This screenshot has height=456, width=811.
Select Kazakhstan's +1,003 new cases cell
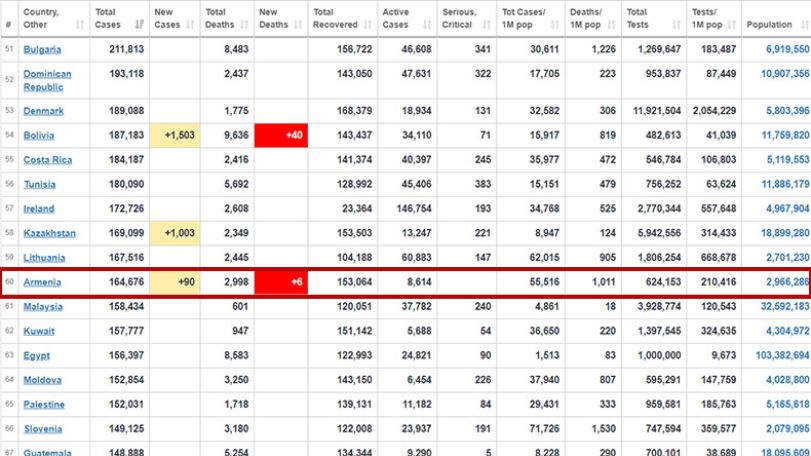pyautogui.click(x=175, y=233)
